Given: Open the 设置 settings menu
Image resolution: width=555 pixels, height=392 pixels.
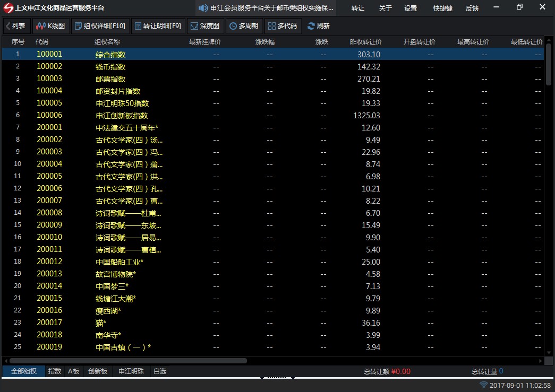Looking at the screenshot, I should click(x=411, y=8).
